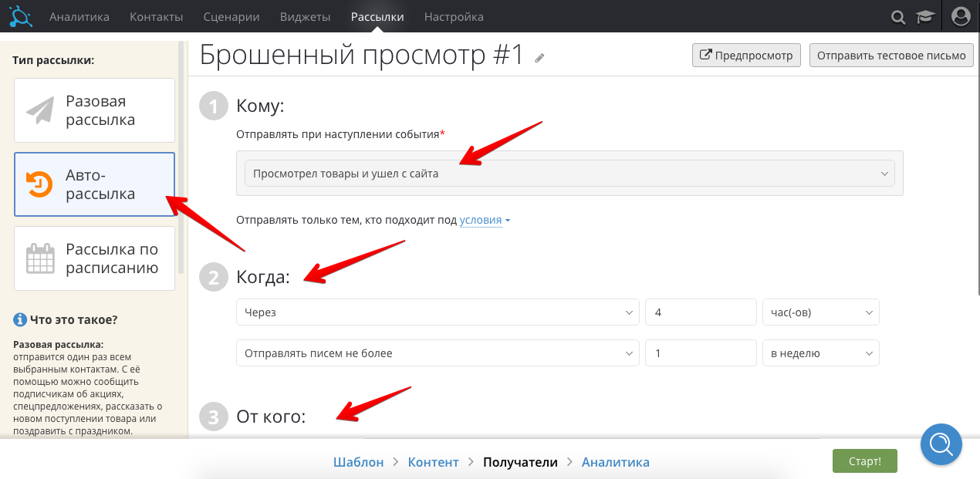Image resolution: width=980 pixels, height=479 pixels.
Task: Click the 'Брошенный просмотр #1' title
Action: [x=362, y=55]
